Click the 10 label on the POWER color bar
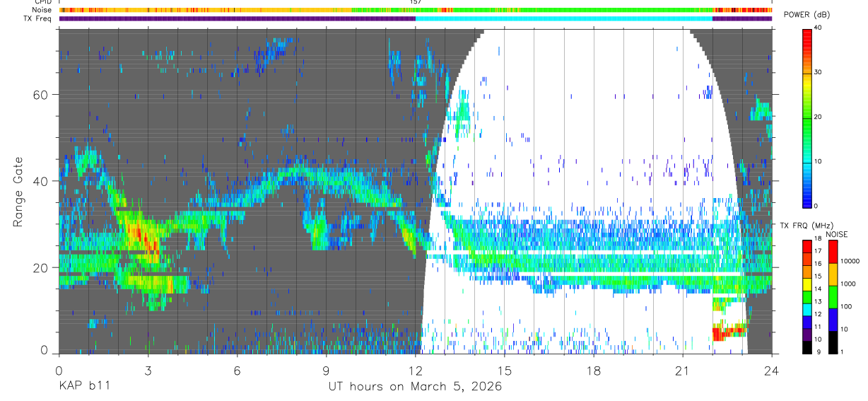Image resolution: width=868 pixels, height=401 pixels. [819, 162]
